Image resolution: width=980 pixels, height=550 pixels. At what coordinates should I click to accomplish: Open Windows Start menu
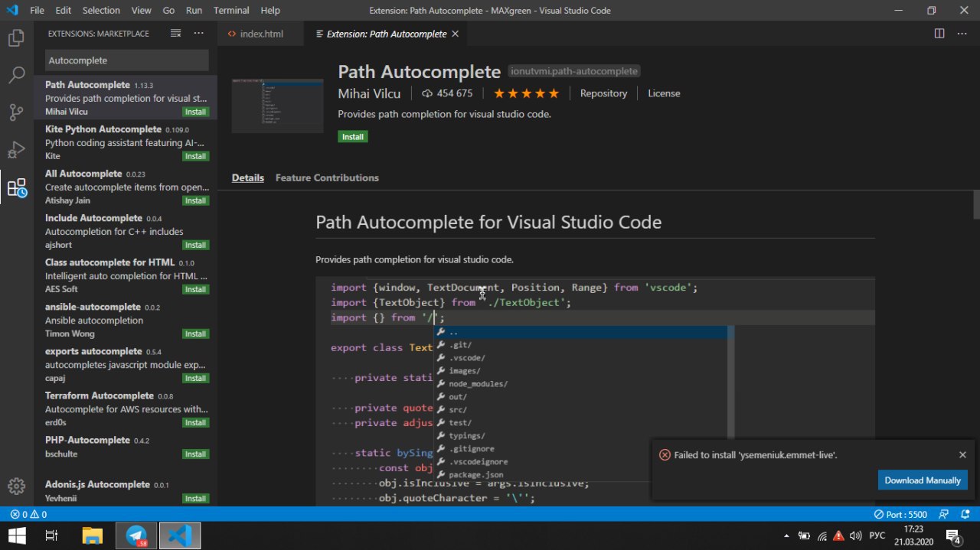[17, 535]
